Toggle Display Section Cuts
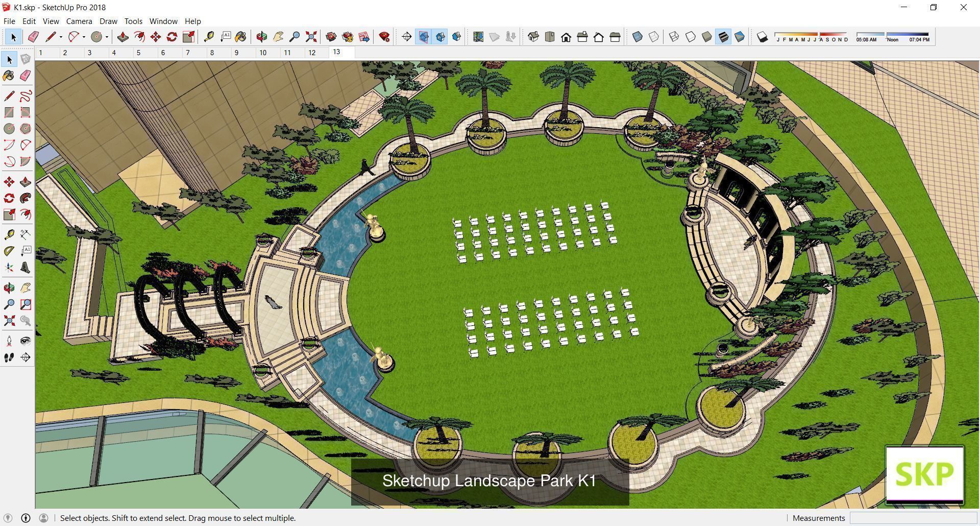Viewport: 980px width, 526px height. tap(440, 37)
